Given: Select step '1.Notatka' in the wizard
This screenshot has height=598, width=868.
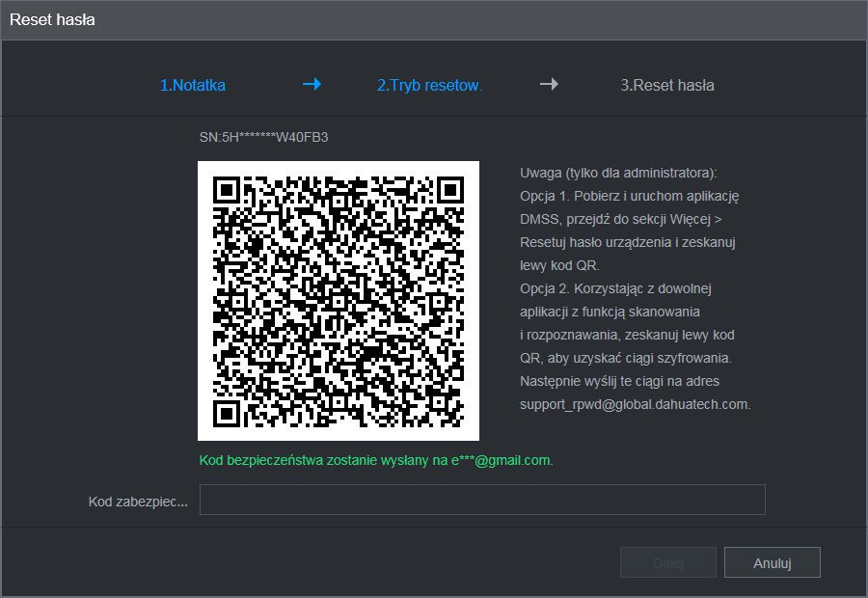Looking at the screenshot, I should (x=193, y=85).
